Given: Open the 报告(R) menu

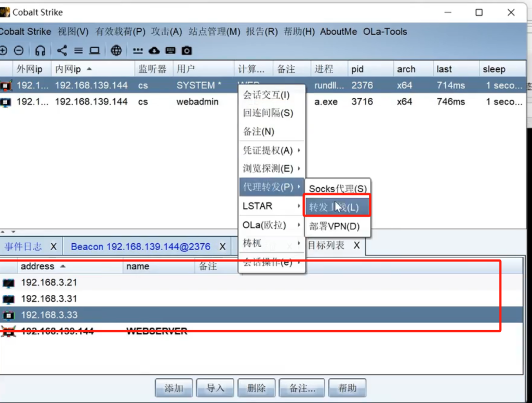Looking at the screenshot, I should (262, 32).
